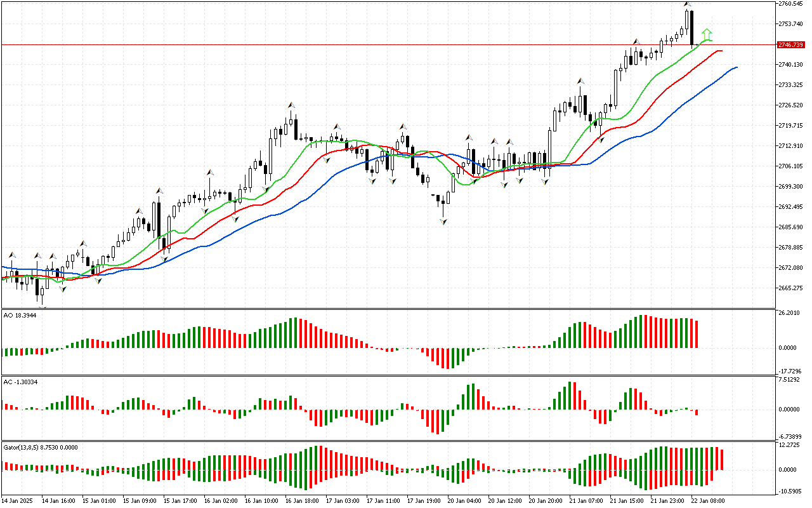Select the AC -1.30334 indicator label
The height and width of the screenshot is (508, 812).
(21, 382)
